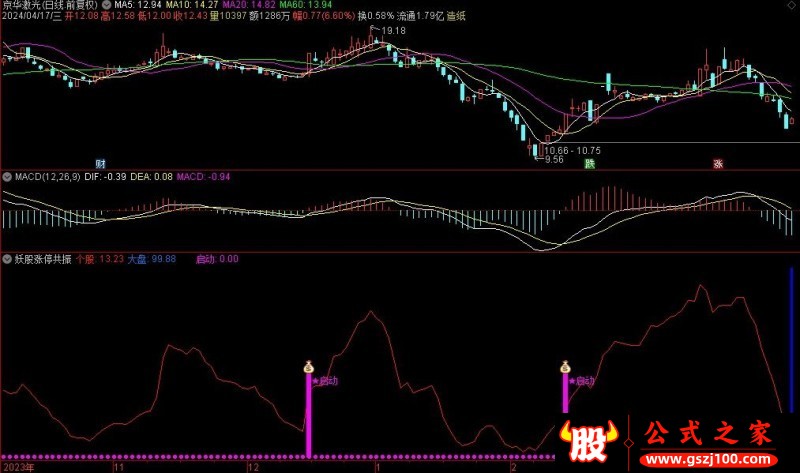Click the date 2024/04/17/三
Image resolution: width=800 pixels, height=473 pixels.
click(32, 16)
